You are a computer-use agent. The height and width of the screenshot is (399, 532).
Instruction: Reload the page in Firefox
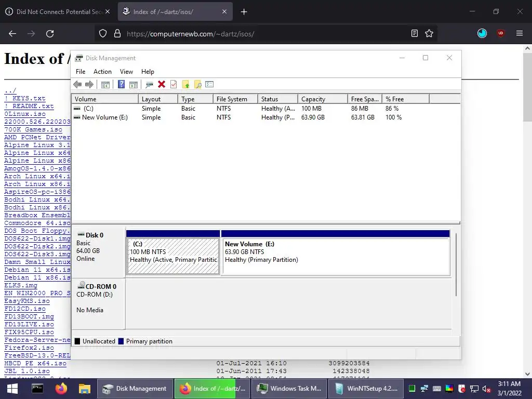click(50, 34)
